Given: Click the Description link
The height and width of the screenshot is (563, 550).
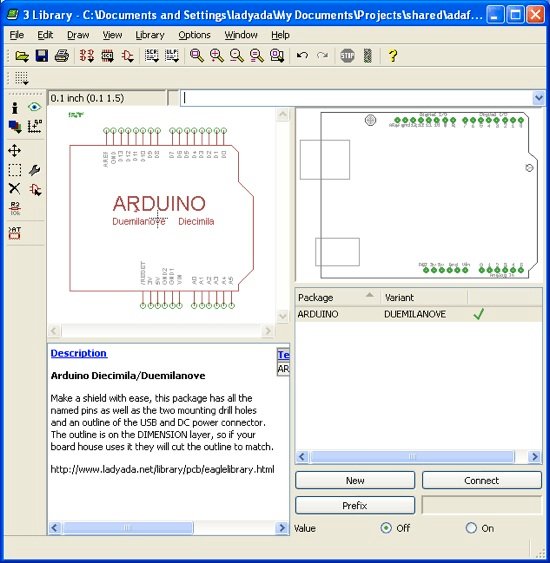Looking at the screenshot, I should [x=79, y=353].
